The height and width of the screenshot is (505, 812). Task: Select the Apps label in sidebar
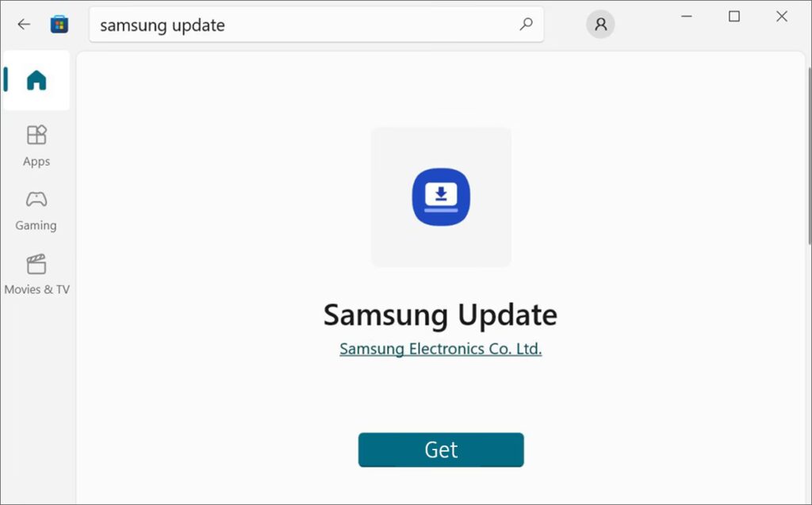36,161
